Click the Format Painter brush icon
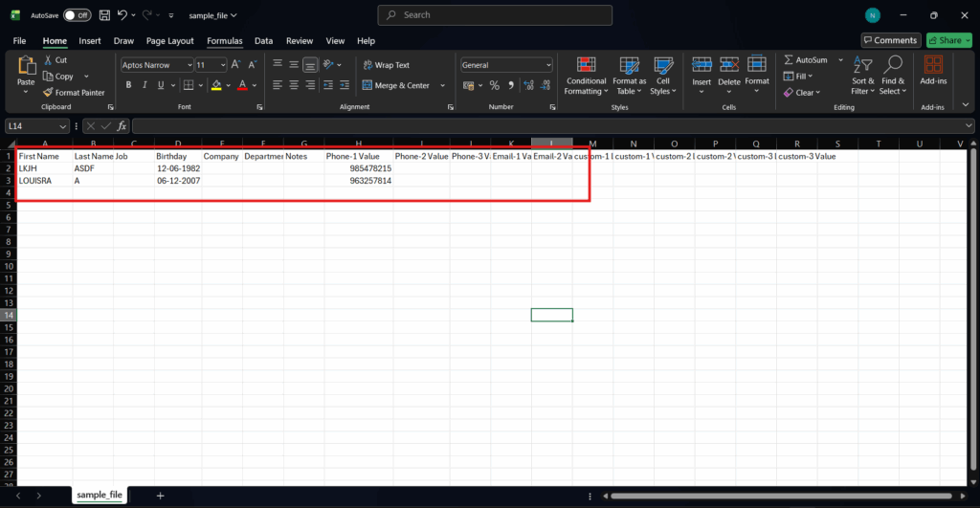 [48, 93]
